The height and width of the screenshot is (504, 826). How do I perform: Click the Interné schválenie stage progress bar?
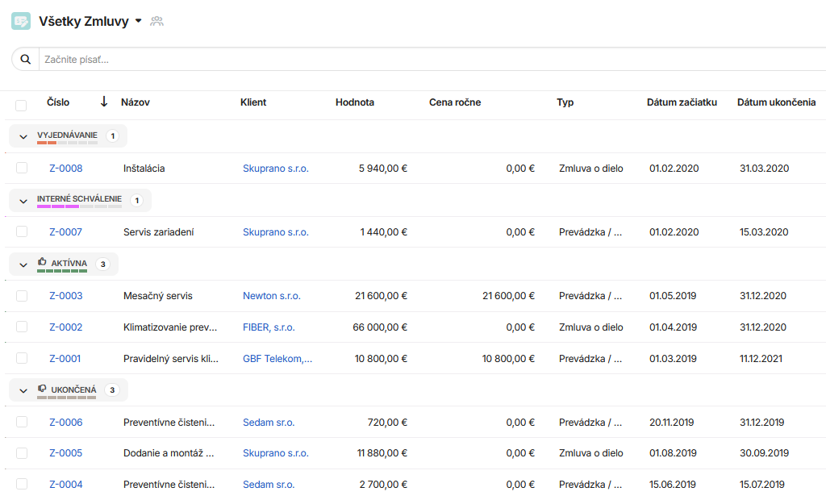(x=79, y=206)
